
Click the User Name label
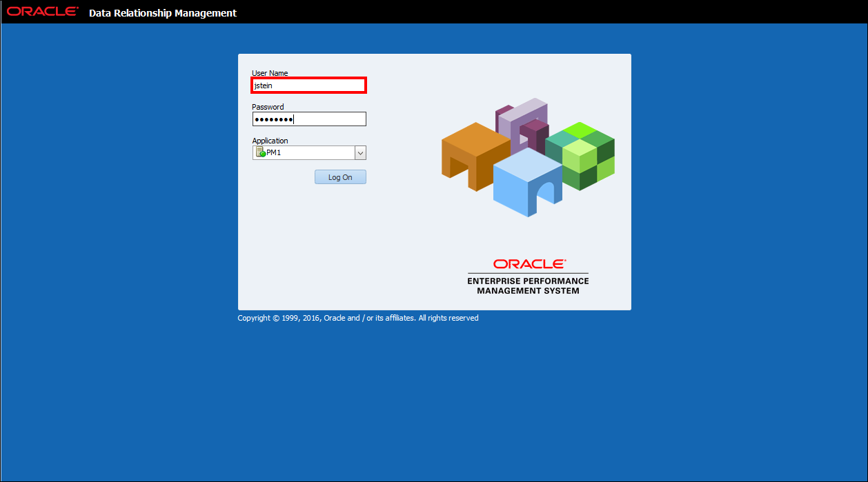pos(270,73)
